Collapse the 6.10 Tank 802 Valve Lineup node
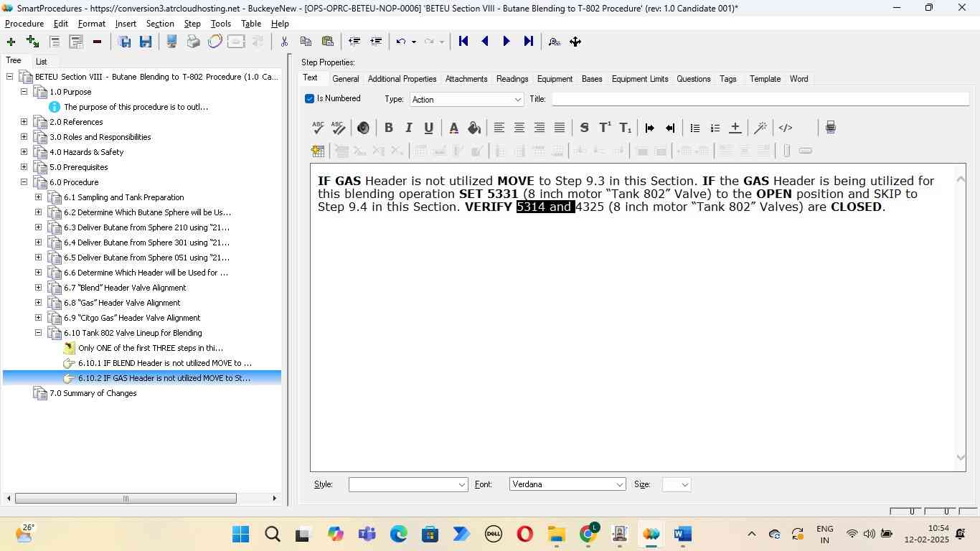Screen dimensions: 980x551 coord(38,333)
